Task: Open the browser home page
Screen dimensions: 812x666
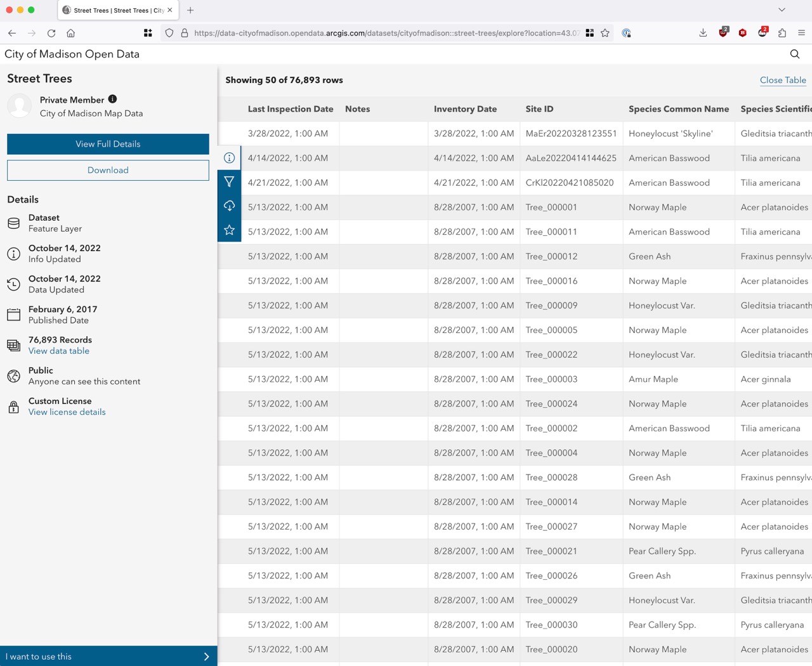Action: click(71, 33)
